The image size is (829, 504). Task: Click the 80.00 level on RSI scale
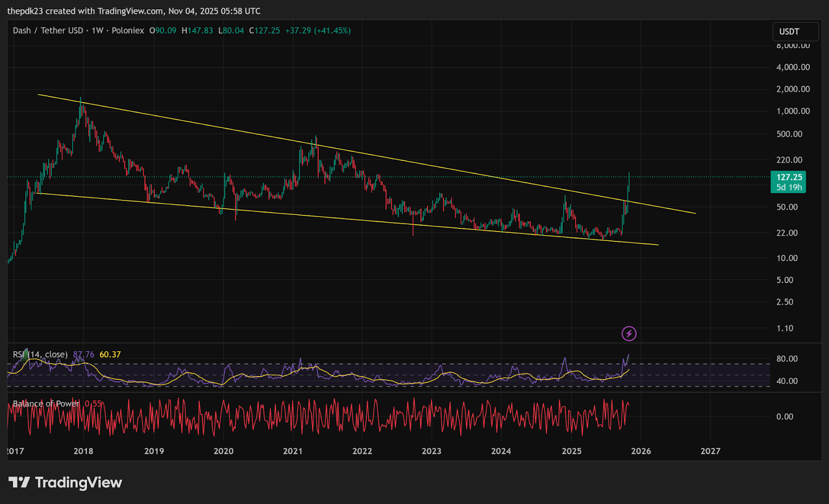[x=787, y=358]
